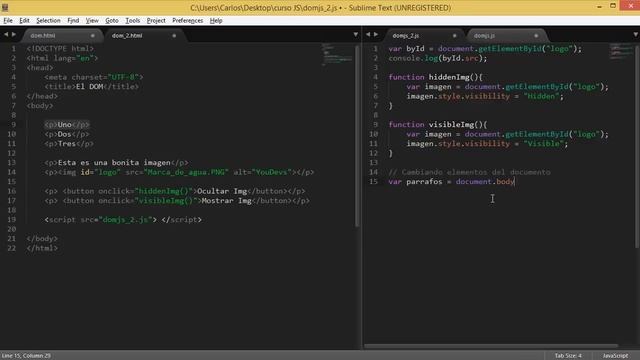Screen dimensions: 640x360
Task: Click right pane vertical scrollbar
Action: (637, 146)
